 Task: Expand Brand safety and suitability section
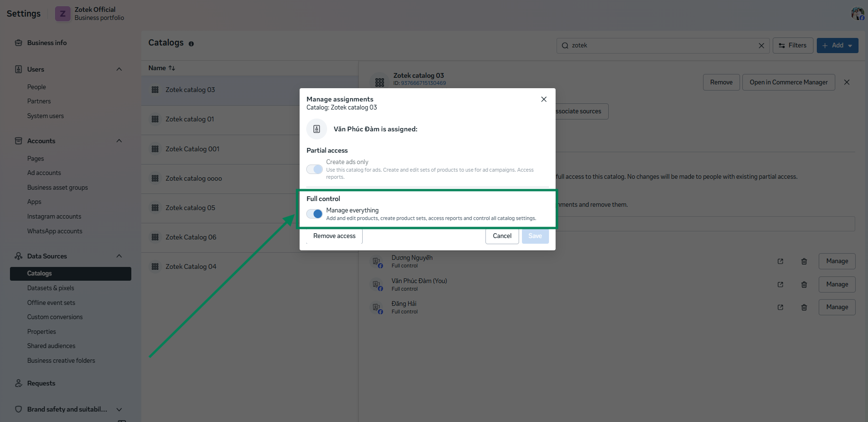(119, 410)
